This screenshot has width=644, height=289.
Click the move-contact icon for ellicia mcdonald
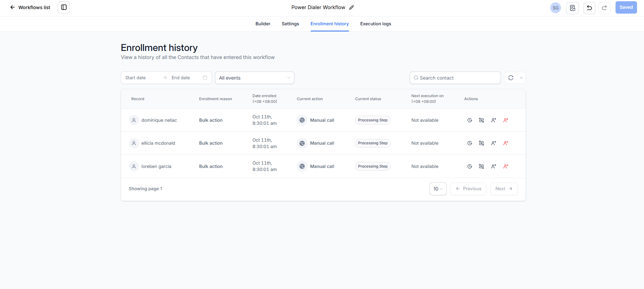pos(493,143)
